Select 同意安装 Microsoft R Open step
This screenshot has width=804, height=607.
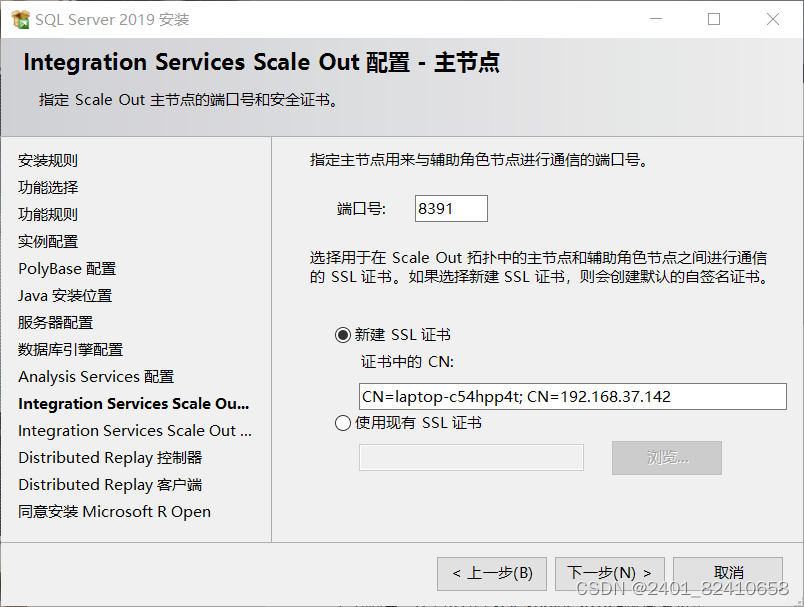point(114,512)
